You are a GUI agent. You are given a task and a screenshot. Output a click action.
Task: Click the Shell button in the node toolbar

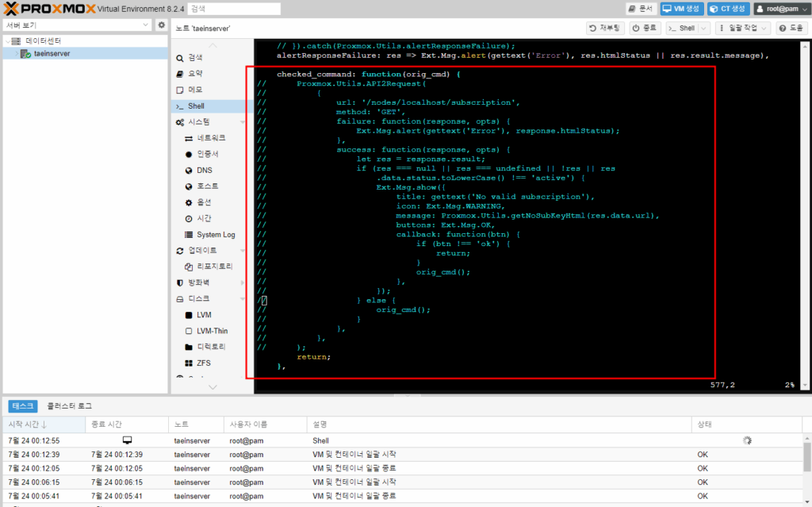coord(682,28)
